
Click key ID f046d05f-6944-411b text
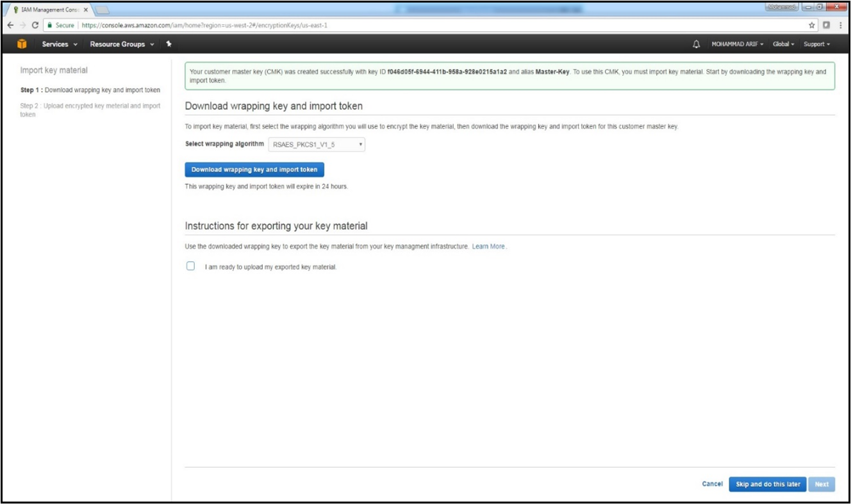(x=447, y=72)
